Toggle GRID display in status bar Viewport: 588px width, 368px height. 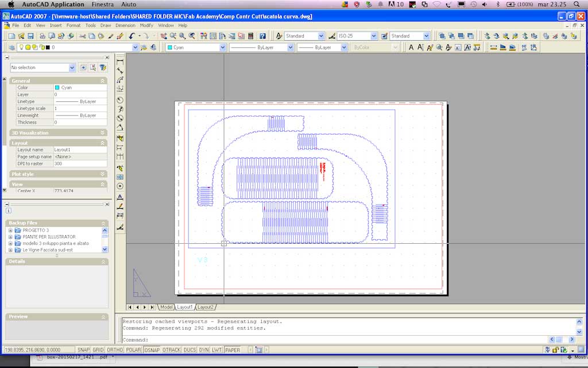click(x=98, y=350)
